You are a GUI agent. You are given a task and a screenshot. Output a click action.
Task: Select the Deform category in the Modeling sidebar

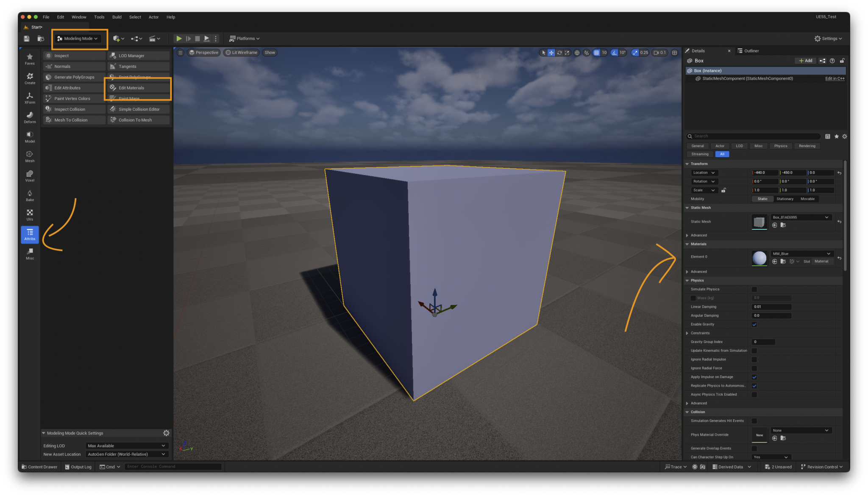point(30,117)
